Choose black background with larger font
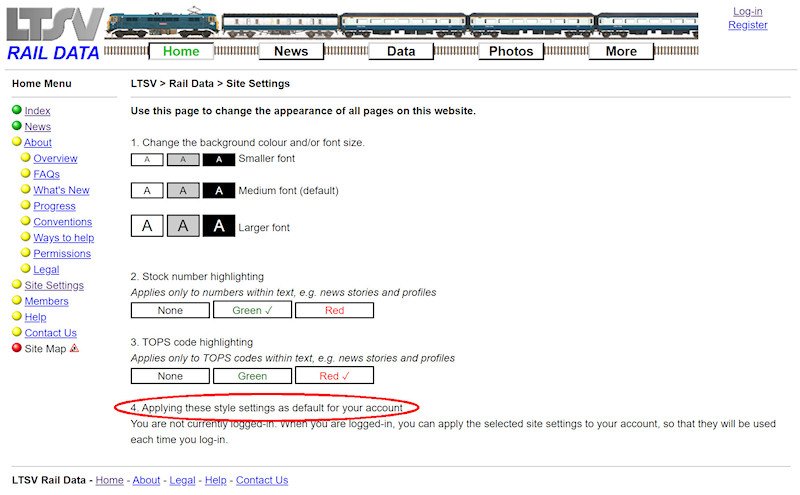 coord(219,227)
